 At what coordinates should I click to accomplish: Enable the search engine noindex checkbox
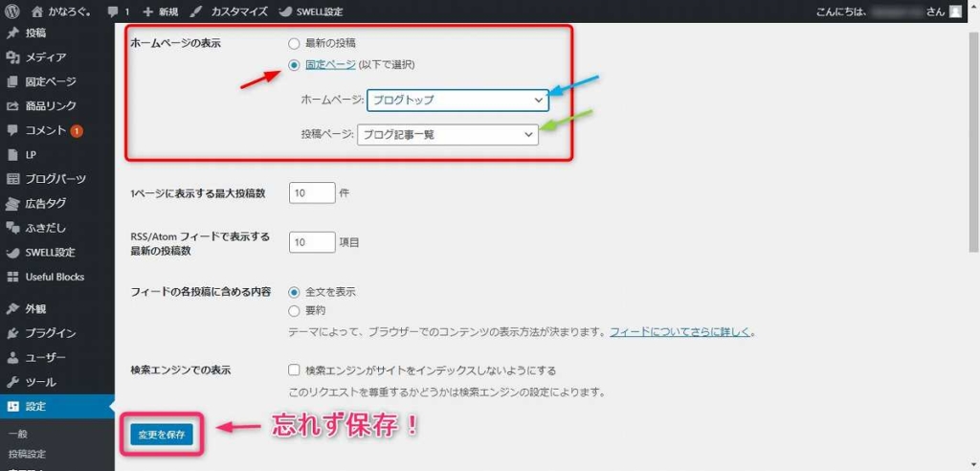click(x=295, y=370)
